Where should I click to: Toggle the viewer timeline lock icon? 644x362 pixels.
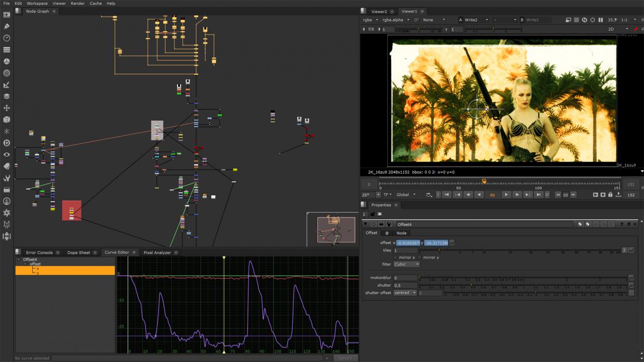pyautogui.click(x=610, y=195)
